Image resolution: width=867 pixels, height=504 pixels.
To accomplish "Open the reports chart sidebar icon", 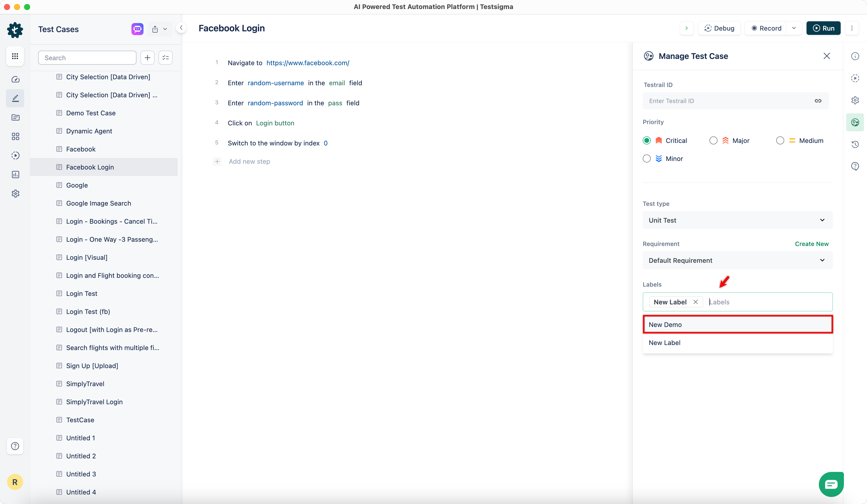I will coord(15,175).
